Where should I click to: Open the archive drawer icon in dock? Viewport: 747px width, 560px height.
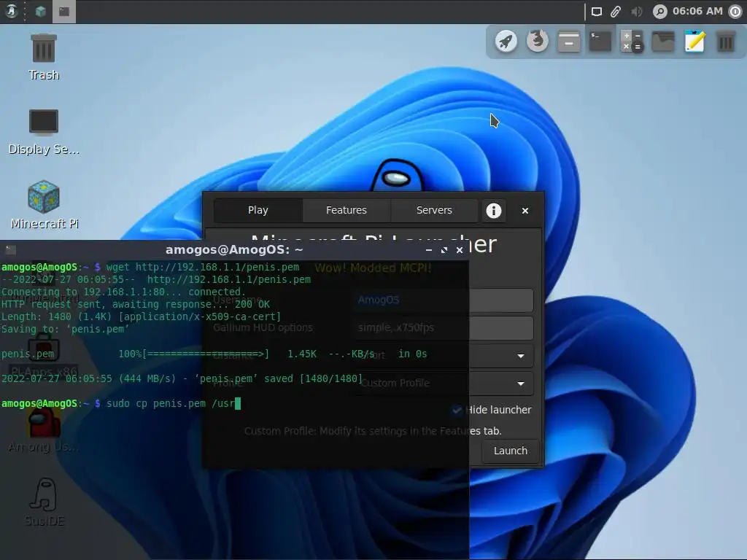click(x=569, y=42)
